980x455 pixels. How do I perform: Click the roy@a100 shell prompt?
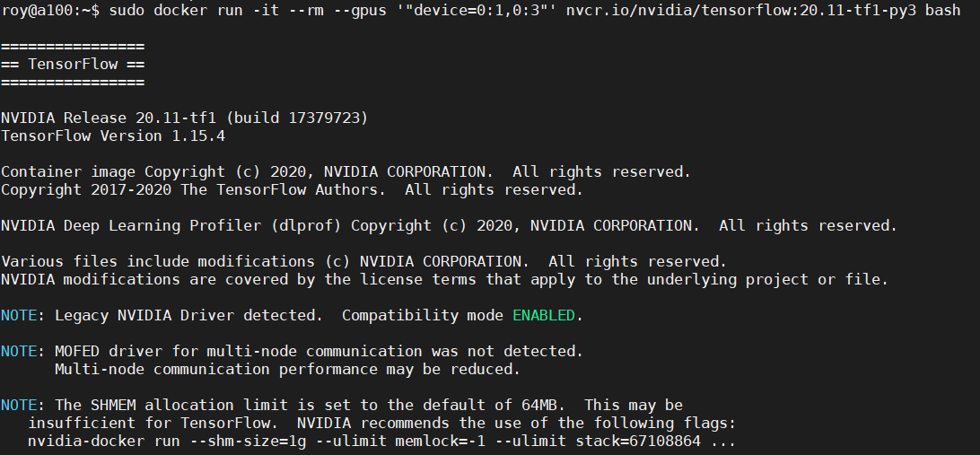coord(49,11)
